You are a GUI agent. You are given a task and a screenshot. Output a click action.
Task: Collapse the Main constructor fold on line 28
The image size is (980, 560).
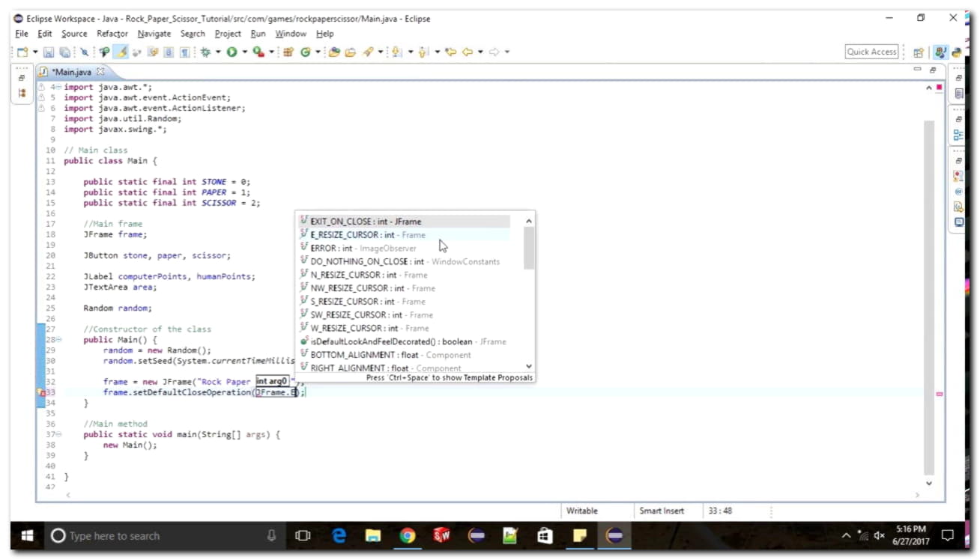pos(58,340)
